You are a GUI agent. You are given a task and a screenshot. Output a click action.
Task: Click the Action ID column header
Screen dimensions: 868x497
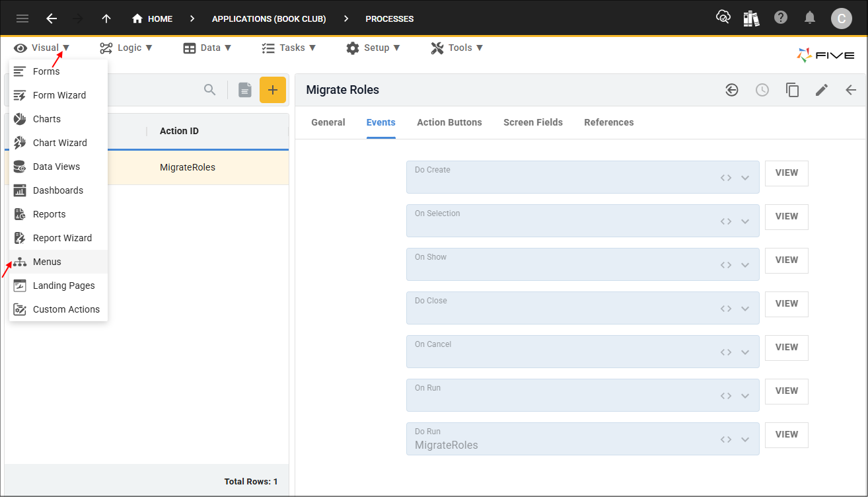click(x=179, y=131)
